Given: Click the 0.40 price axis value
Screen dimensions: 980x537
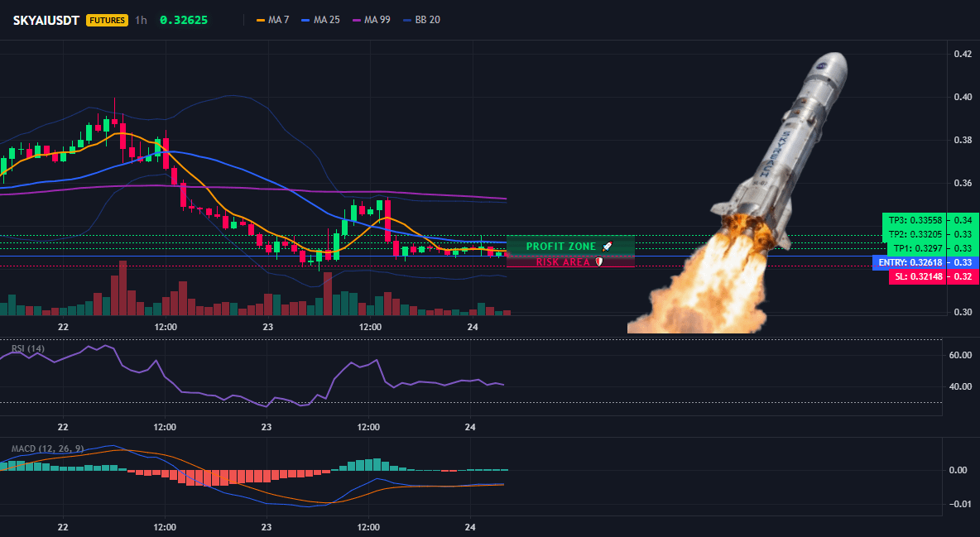Looking at the screenshot, I should point(963,97).
